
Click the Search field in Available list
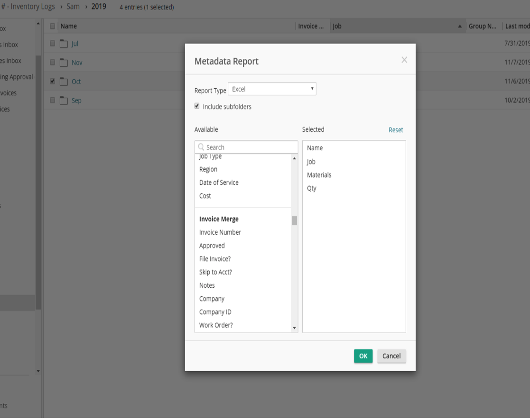point(246,147)
